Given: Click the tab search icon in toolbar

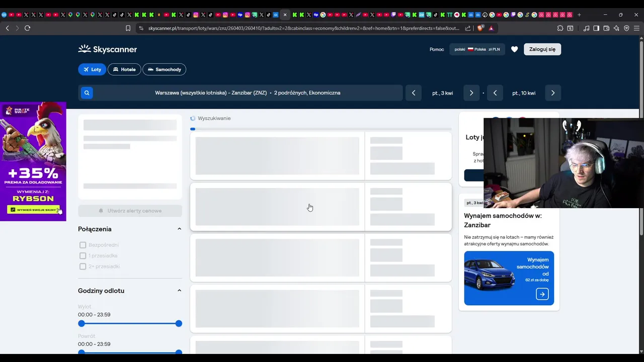Looking at the screenshot, I should click(x=571, y=28).
